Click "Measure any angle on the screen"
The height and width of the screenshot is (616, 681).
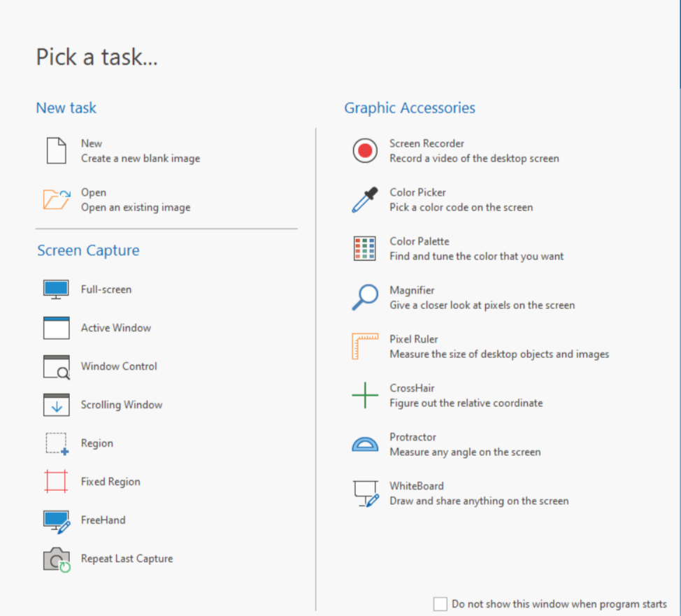click(x=465, y=452)
